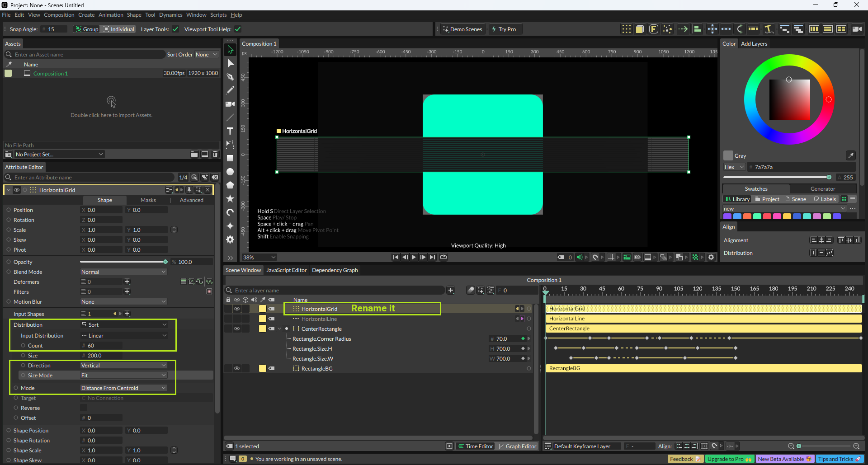Choose the Star shape tool
868x465 pixels.
point(230,199)
